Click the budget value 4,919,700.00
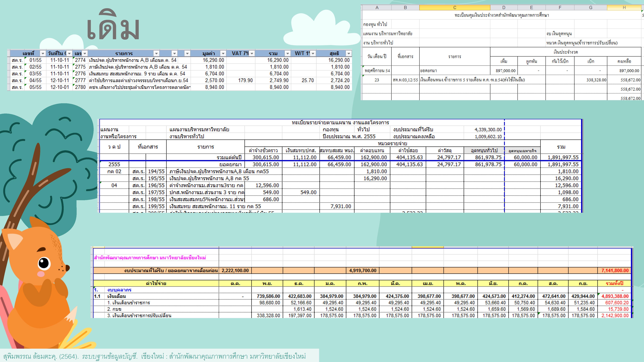Screen dimensions: 644x362 (363, 271)
